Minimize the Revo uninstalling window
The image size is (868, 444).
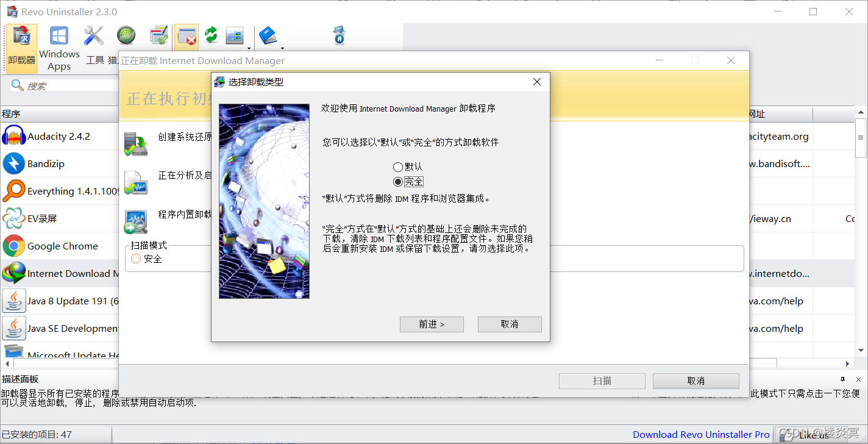click(x=659, y=60)
